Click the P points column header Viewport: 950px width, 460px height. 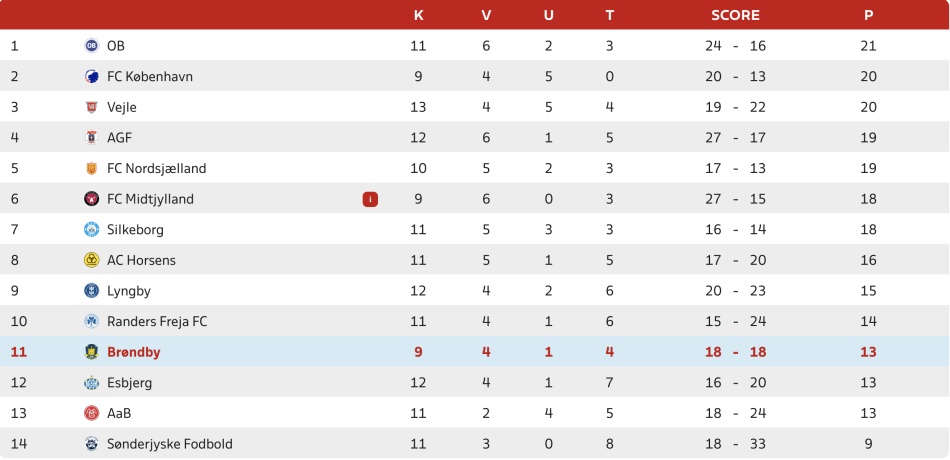(x=868, y=15)
